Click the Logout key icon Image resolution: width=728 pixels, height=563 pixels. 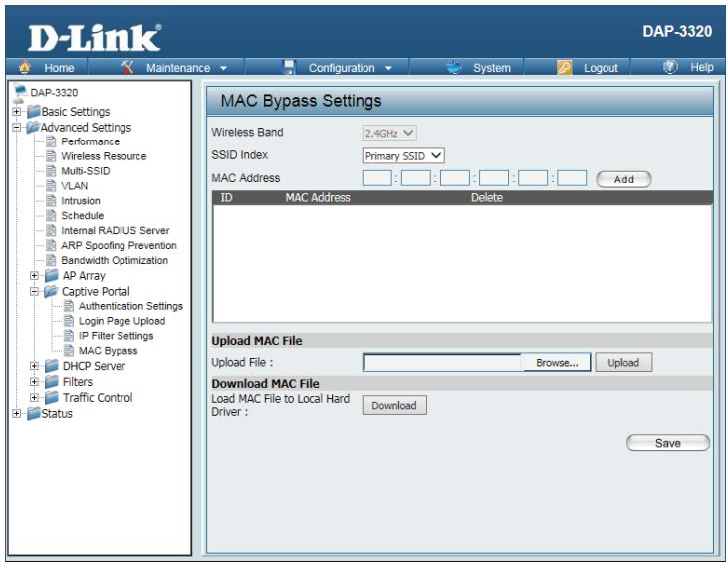564,68
